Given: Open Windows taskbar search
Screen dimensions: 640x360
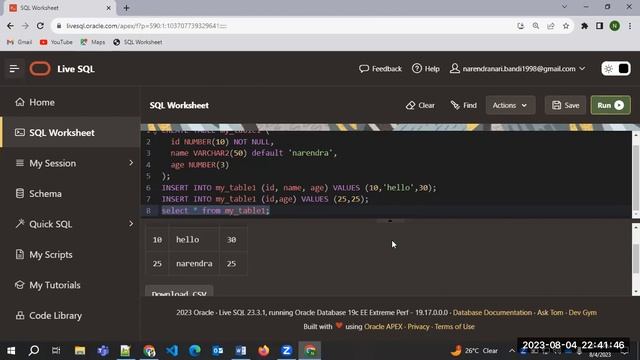Looking at the screenshot, I should coord(34,351).
